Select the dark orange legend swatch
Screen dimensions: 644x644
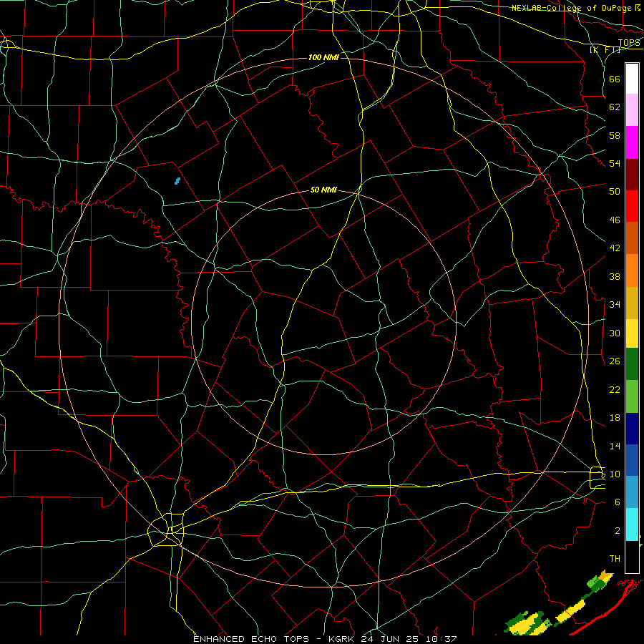632,238
